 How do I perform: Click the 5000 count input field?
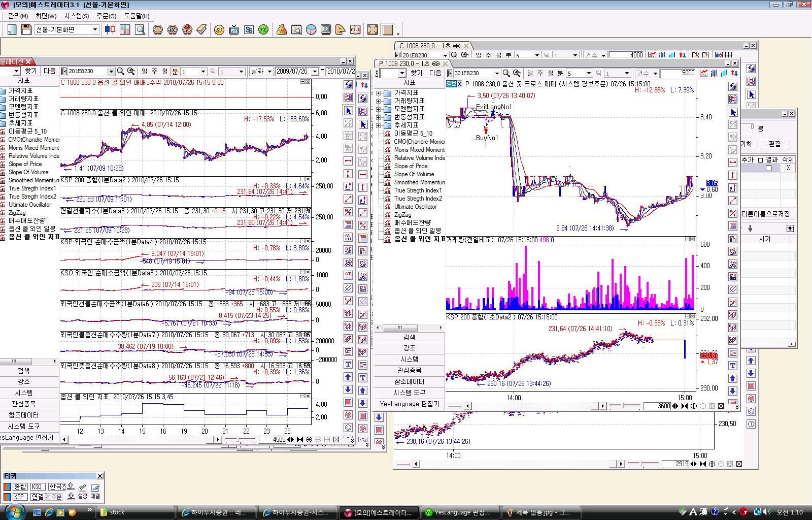pyautogui.click(x=679, y=73)
